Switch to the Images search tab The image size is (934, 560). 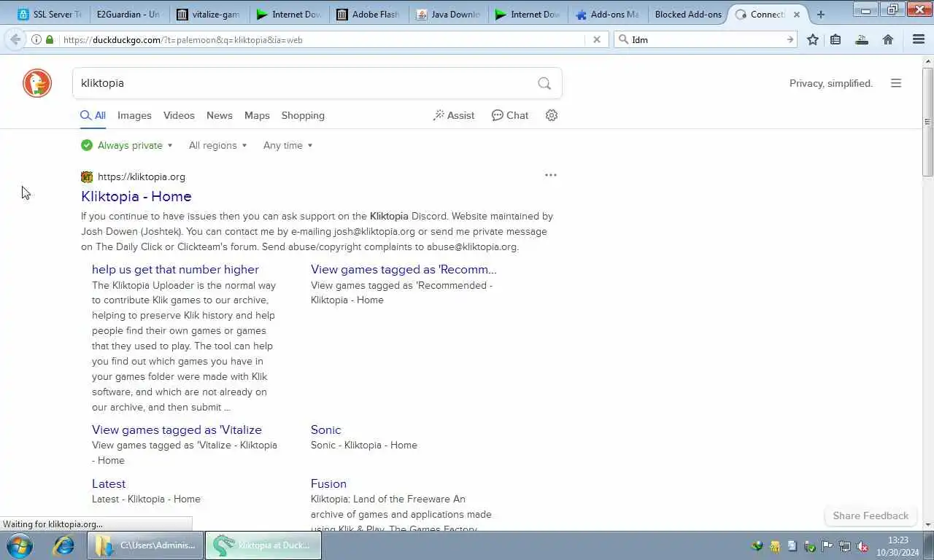point(134,115)
